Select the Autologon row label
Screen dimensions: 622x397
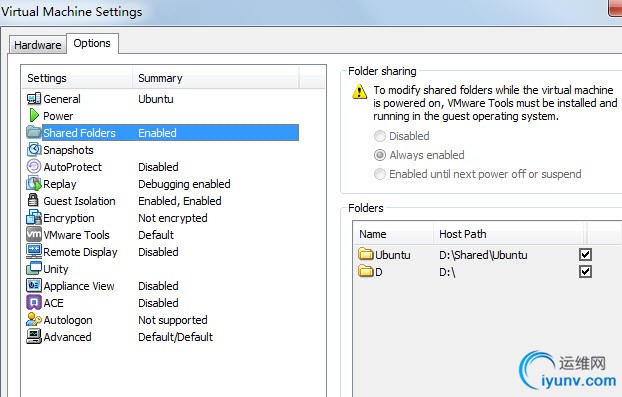tap(68, 320)
